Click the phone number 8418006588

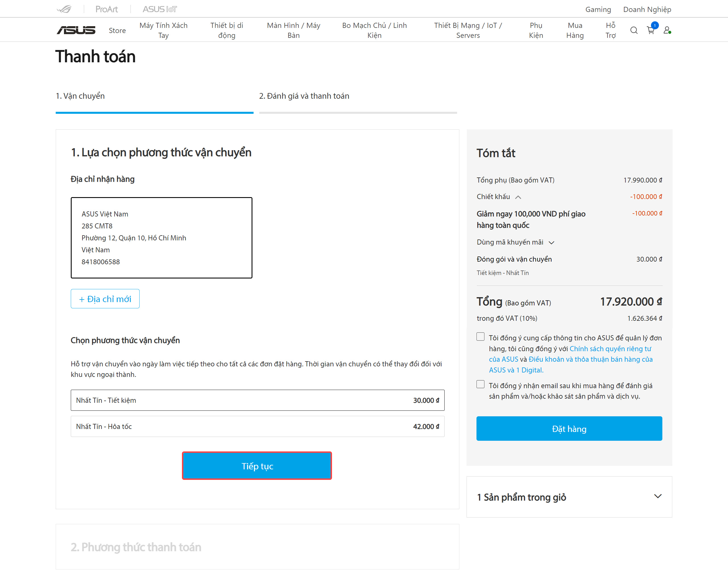[101, 262]
